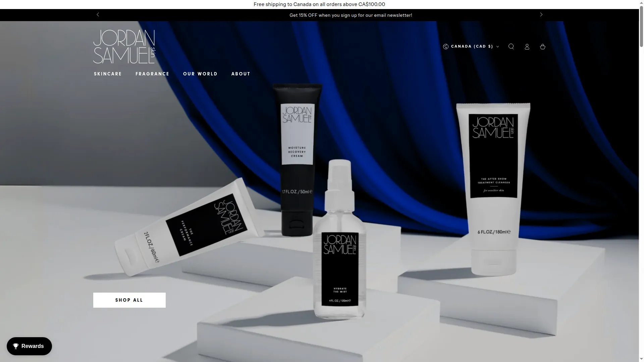Click the Hydrate The Mist spray bottle
The image size is (644, 362).
point(339,240)
